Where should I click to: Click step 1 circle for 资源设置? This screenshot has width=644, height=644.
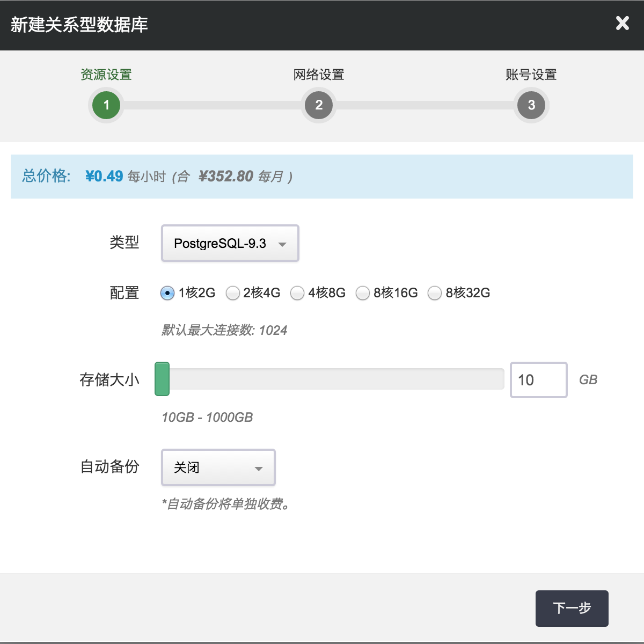[x=106, y=105]
